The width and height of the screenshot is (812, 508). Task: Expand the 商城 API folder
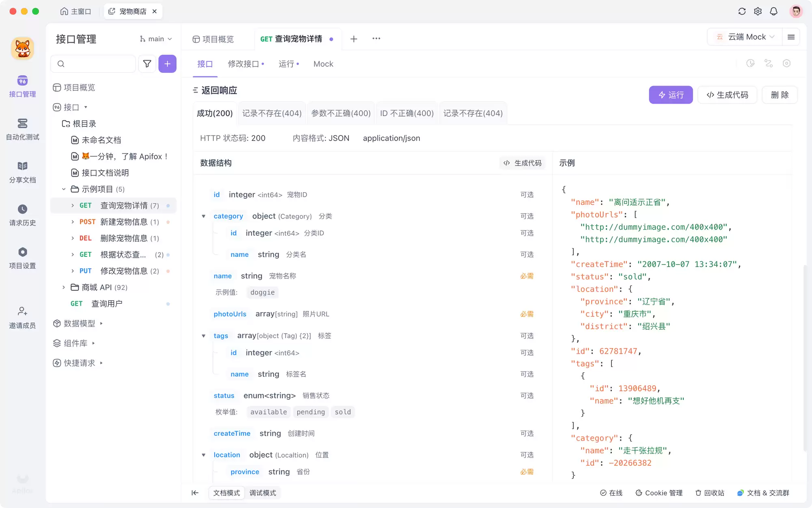pos(64,288)
